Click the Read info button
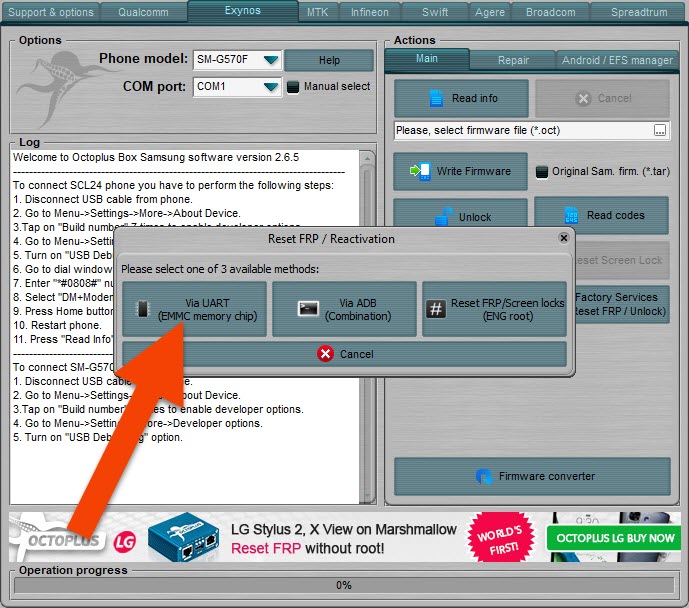The image size is (689, 608). pos(461,98)
